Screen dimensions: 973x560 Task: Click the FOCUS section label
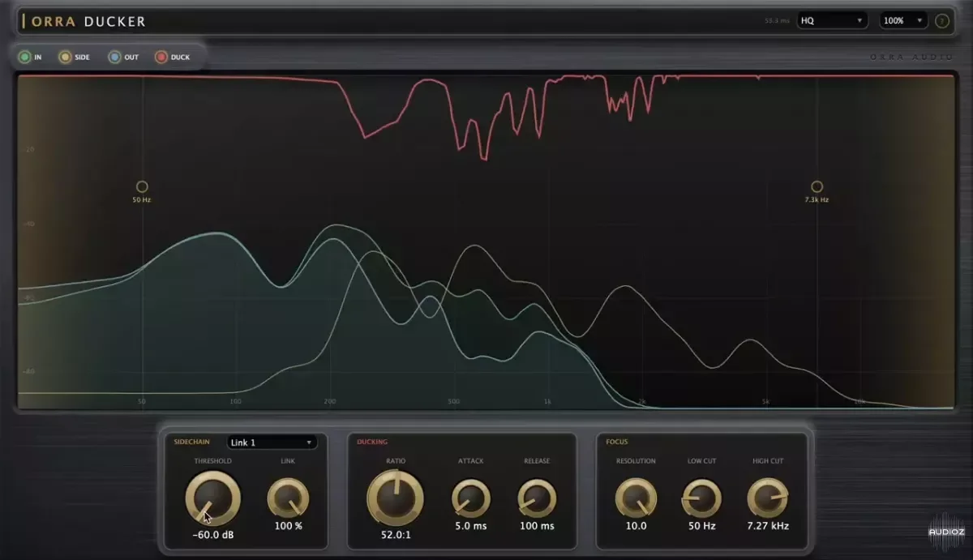click(x=617, y=442)
